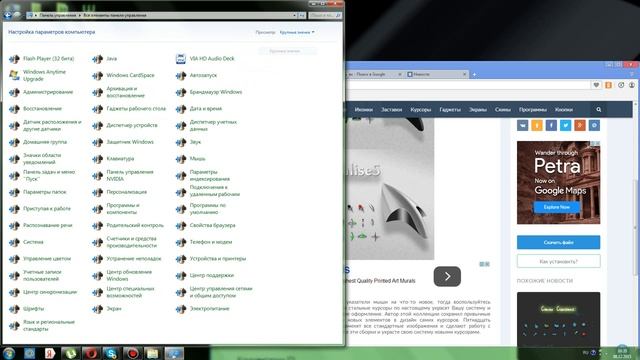Screen dimensions: 640x360
Task: Click the browser heart bookmark icon
Action: (596, 85)
